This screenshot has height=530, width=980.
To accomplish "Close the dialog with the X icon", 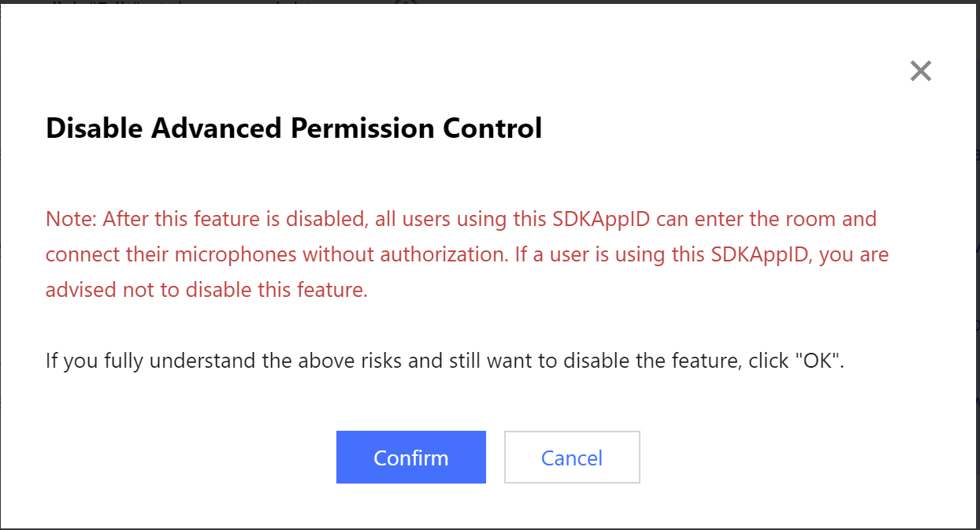I will [920, 72].
